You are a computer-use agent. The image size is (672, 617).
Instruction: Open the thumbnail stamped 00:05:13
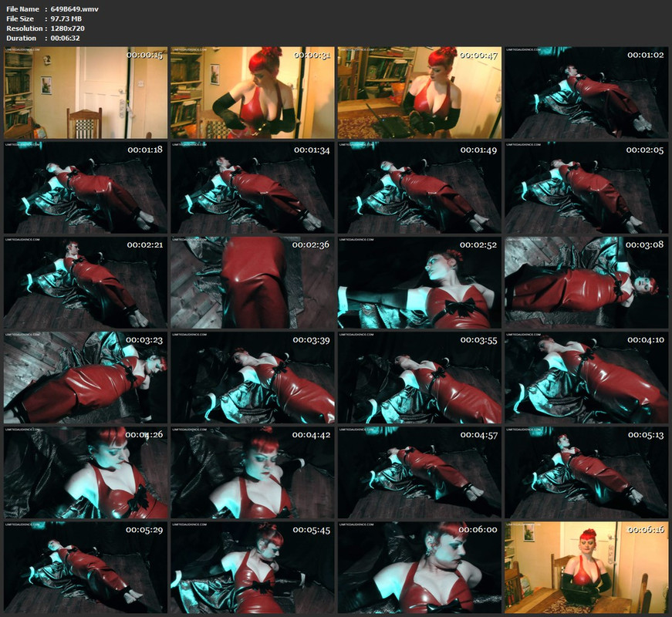[x=586, y=473]
